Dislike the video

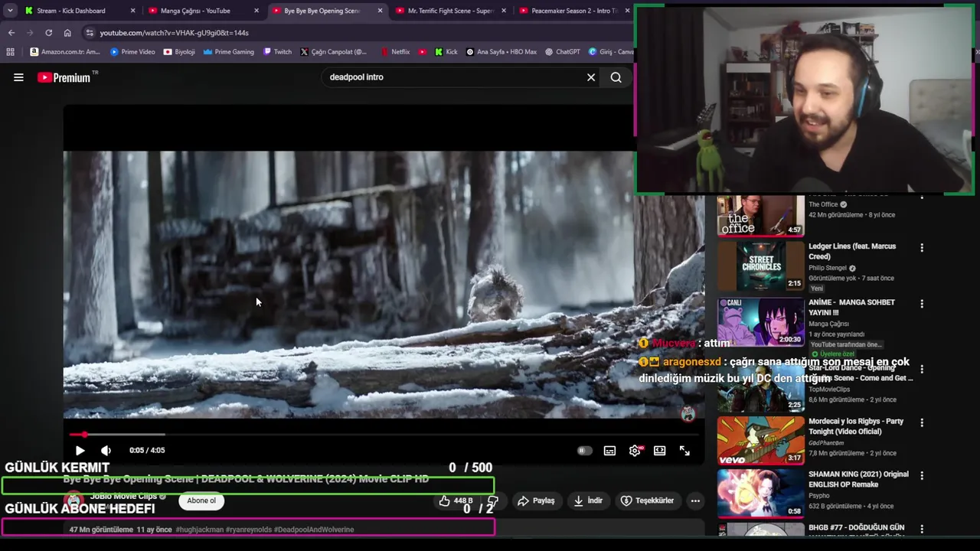pos(492,500)
